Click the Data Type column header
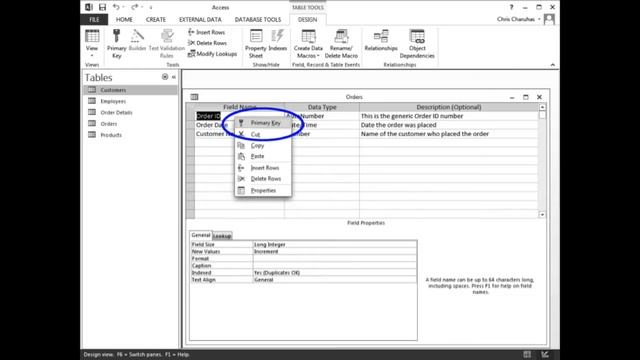This screenshot has height=360, width=640. (x=322, y=107)
